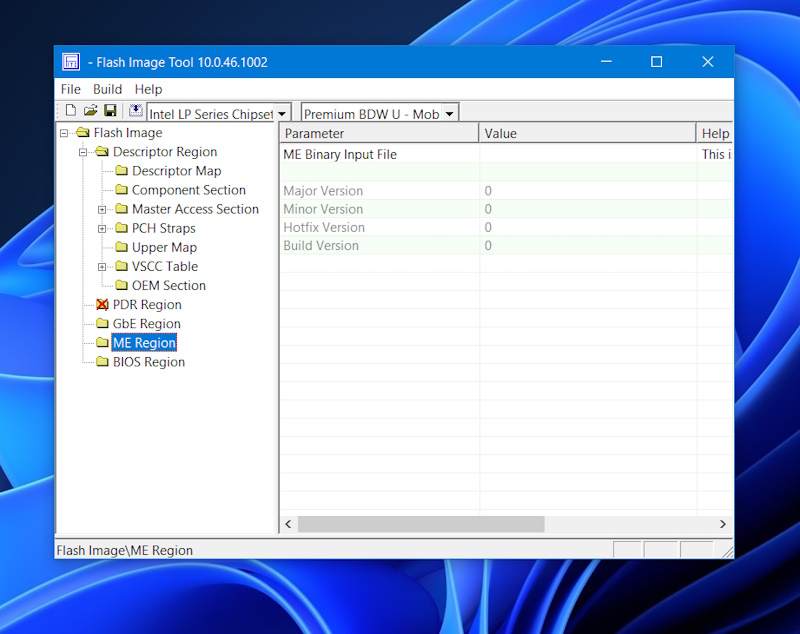800x634 pixels.
Task: Click the Help column header
Action: pos(714,133)
